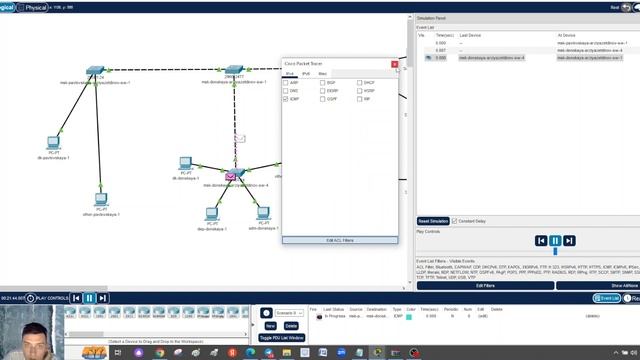This screenshot has height=360, width=640.
Task: Click Toggle PDU List Window button
Action: pos(282,338)
